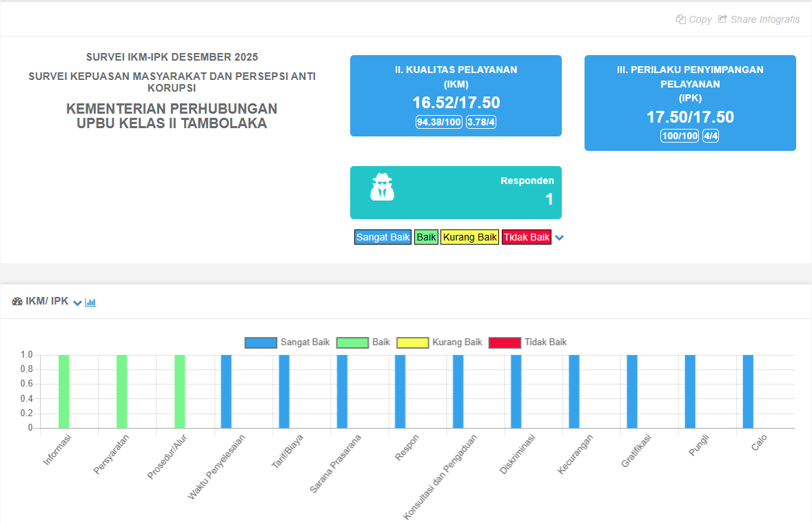Select the green Baik badge
812x523 pixels.
coord(426,237)
